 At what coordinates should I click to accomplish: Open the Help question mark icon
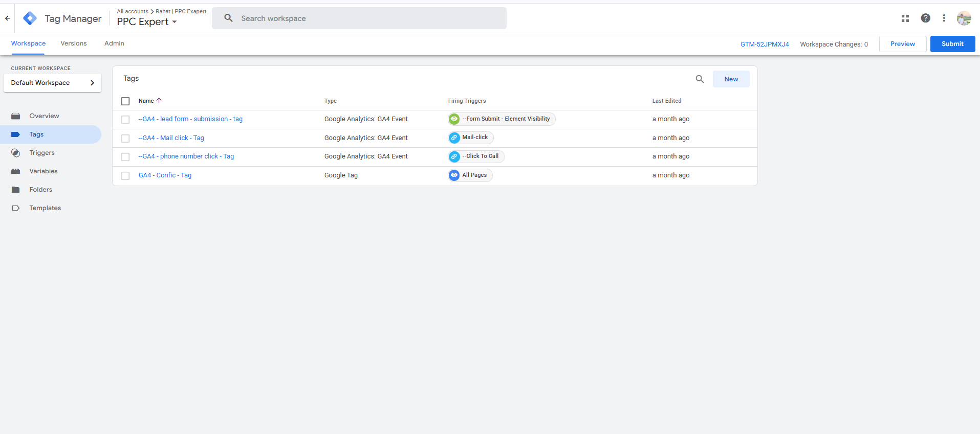coord(925,18)
